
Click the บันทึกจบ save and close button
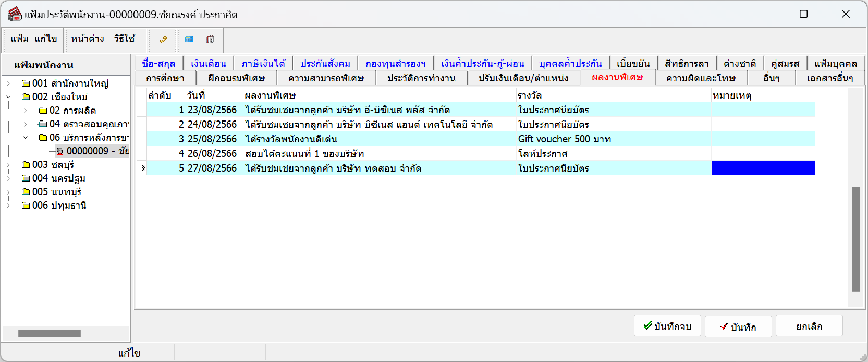click(667, 326)
